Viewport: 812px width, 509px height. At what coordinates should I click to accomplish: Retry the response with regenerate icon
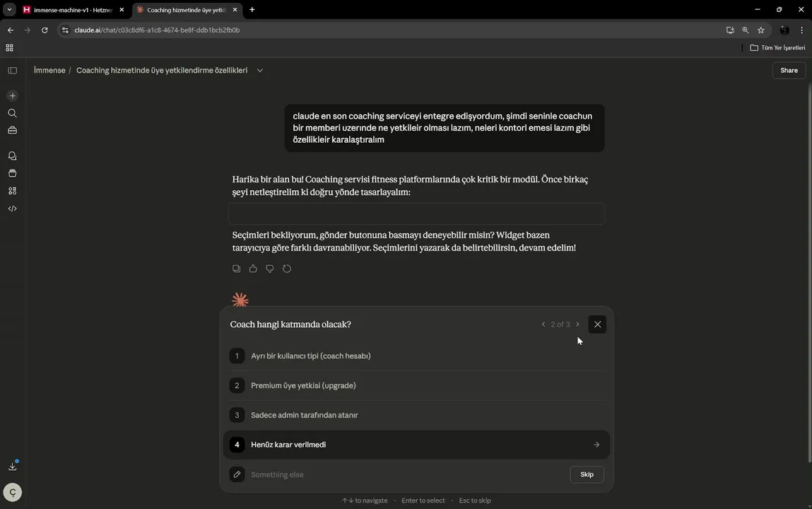(287, 269)
